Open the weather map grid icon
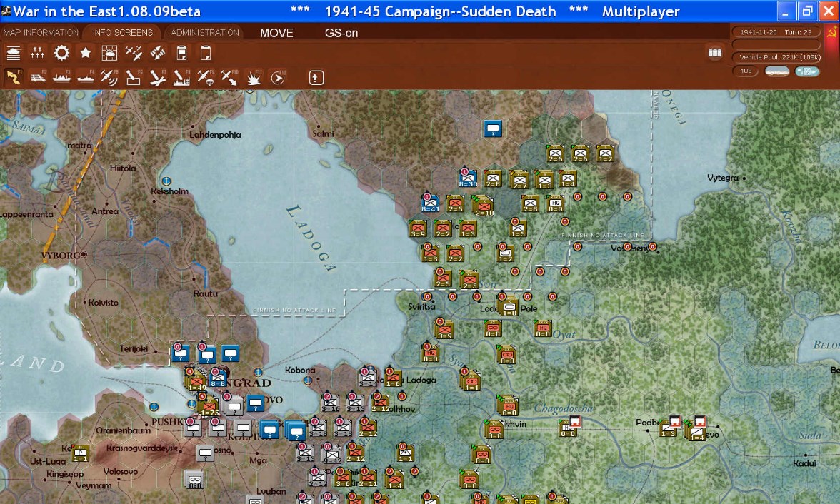Screen dimensions: 840x504 [109, 53]
